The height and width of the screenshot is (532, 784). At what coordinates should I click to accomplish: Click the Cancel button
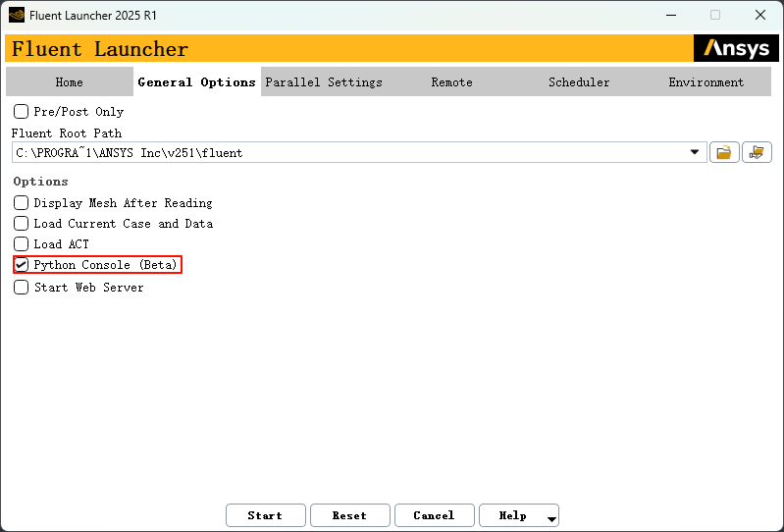(x=435, y=515)
